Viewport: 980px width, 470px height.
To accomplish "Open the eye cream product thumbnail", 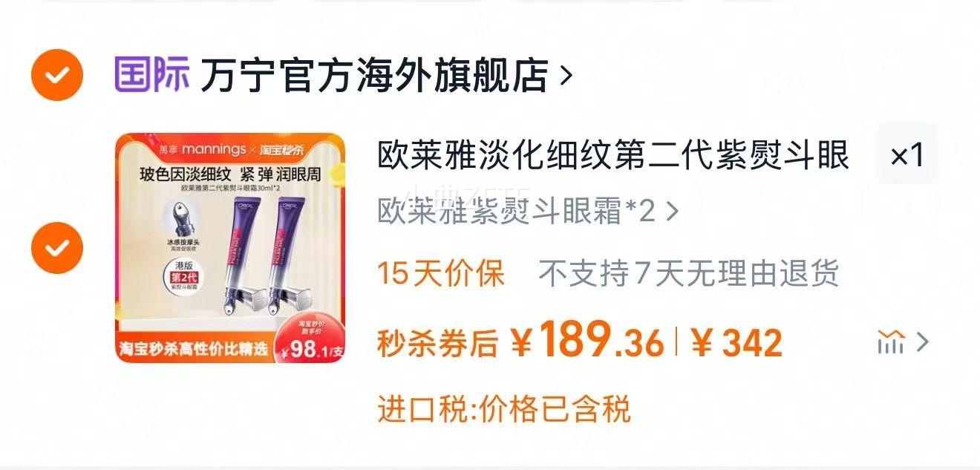I will pyautogui.click(x=230, y=248).
